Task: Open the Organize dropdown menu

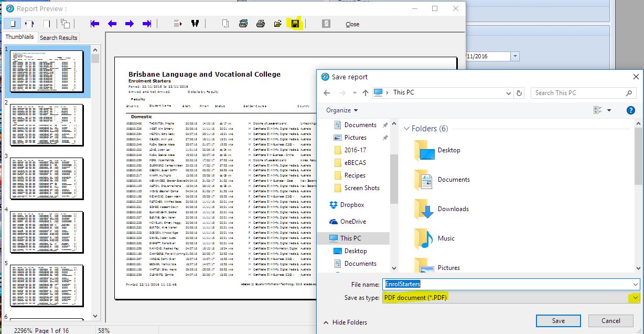Action: pos(342,110)
